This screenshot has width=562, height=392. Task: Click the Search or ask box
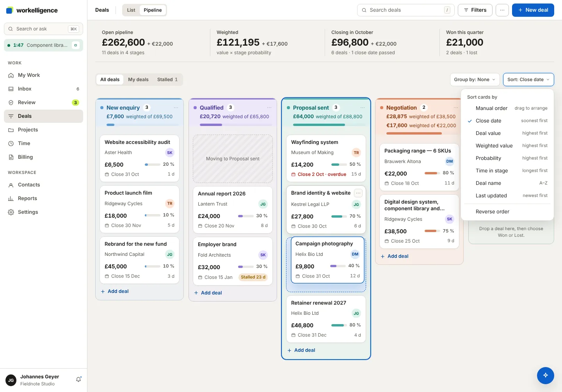[43, 29]
